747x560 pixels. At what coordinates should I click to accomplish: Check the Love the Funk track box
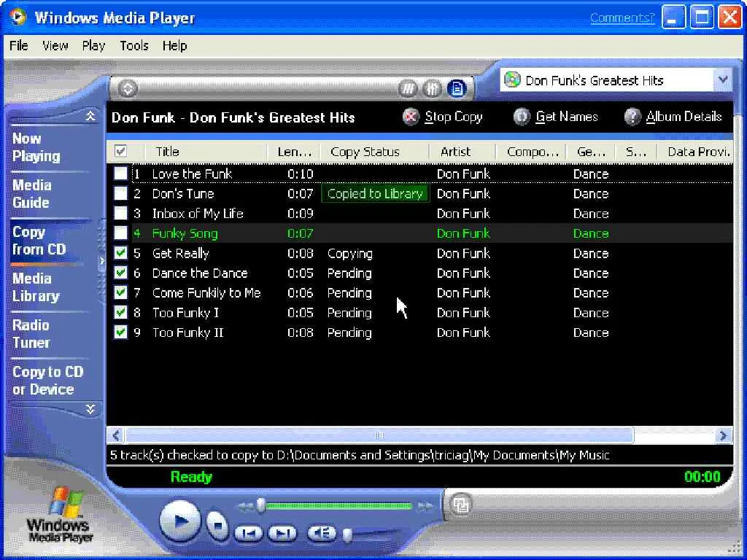pos(120,174)
